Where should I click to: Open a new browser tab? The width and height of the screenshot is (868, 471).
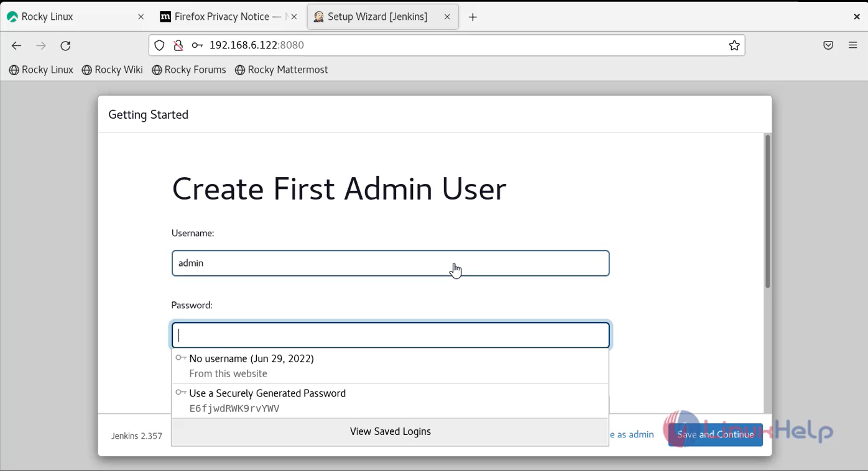(x=473, y=17)
